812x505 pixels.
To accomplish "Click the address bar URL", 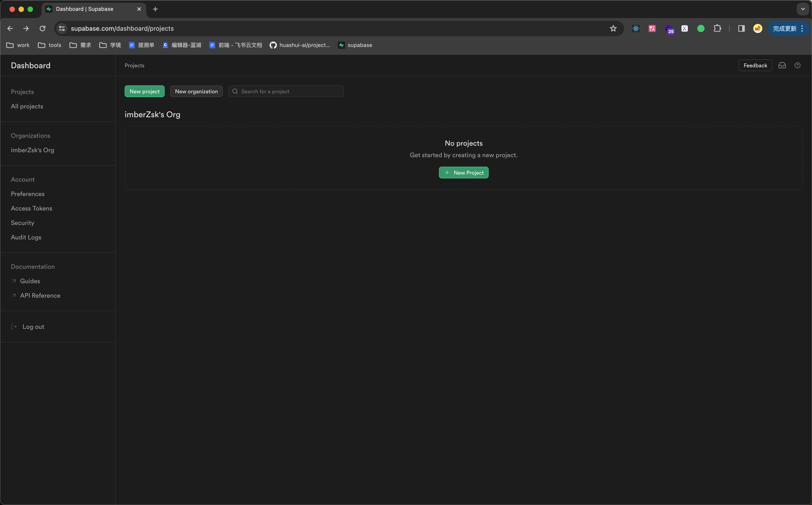I will (x=122, y=28).
